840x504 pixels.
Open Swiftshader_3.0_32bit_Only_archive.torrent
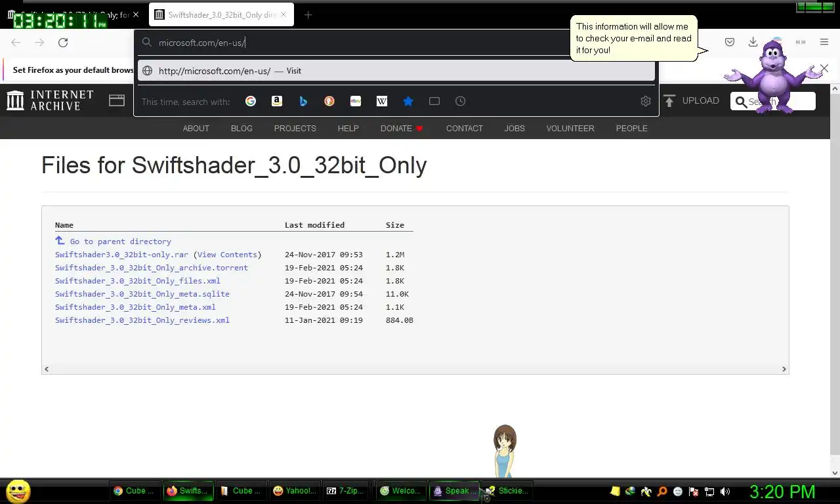point(152,268)
